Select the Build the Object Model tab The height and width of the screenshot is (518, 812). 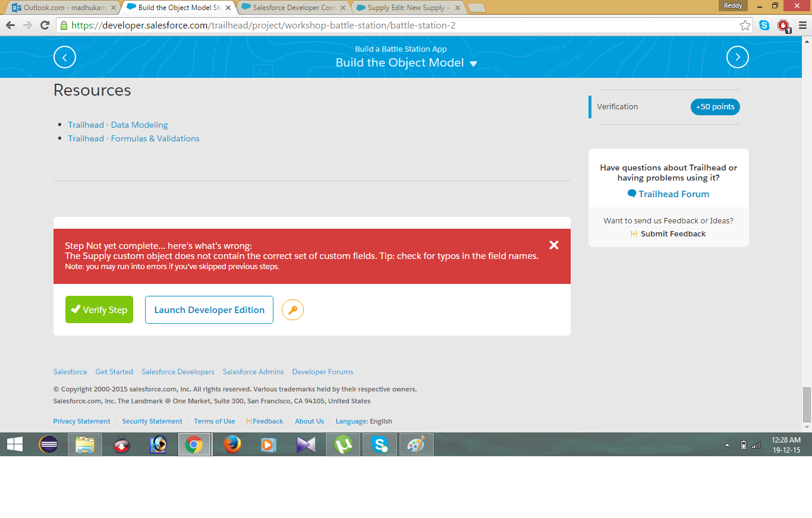coord(179,8)
